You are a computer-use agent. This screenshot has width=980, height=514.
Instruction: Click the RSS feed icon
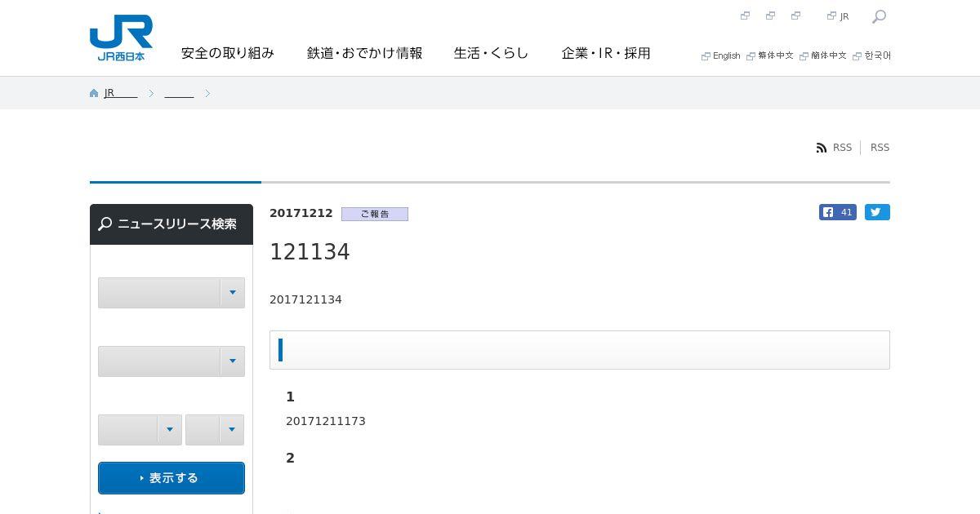coord(822,148)
